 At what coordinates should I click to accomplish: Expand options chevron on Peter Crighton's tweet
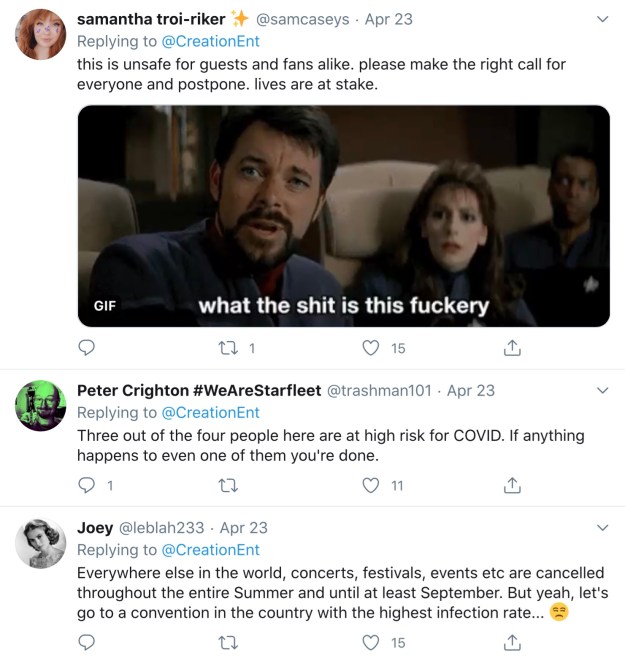pos(602,390)
